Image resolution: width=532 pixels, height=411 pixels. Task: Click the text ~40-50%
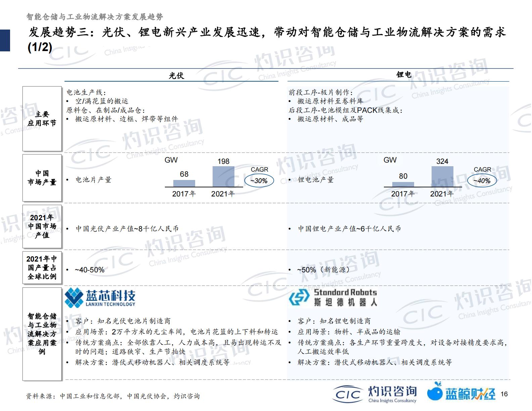(90, 270)
